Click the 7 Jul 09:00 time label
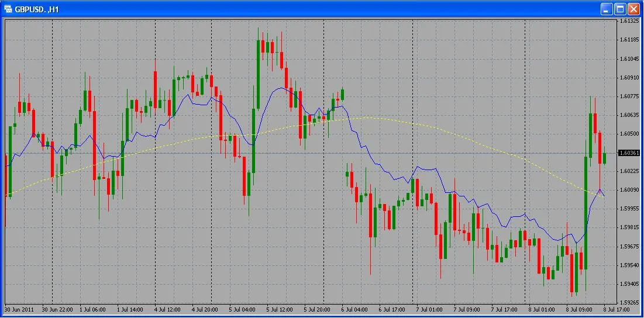644x318 pixels. click(467, 309)
